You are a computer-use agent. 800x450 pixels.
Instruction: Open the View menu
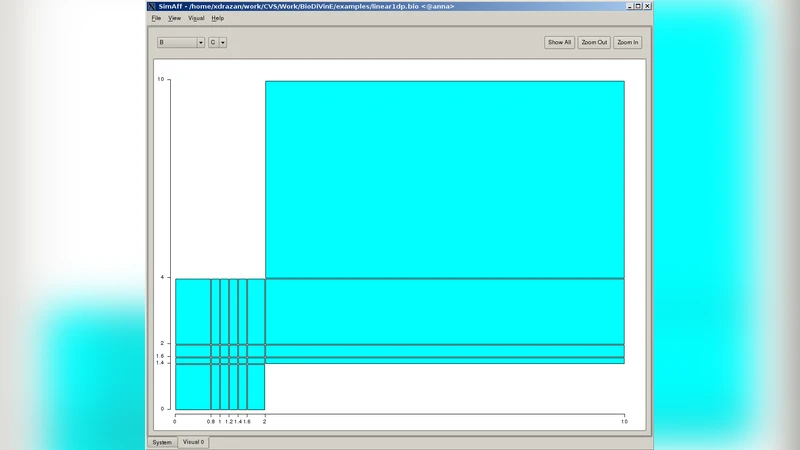coord(174,18)
